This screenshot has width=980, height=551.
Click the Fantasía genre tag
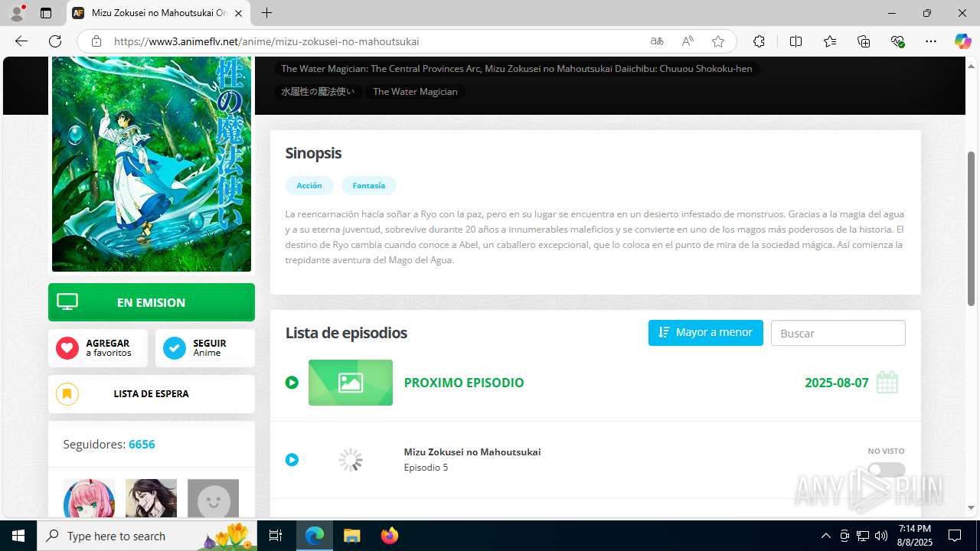pyautogui.click(x=368, y=185)
